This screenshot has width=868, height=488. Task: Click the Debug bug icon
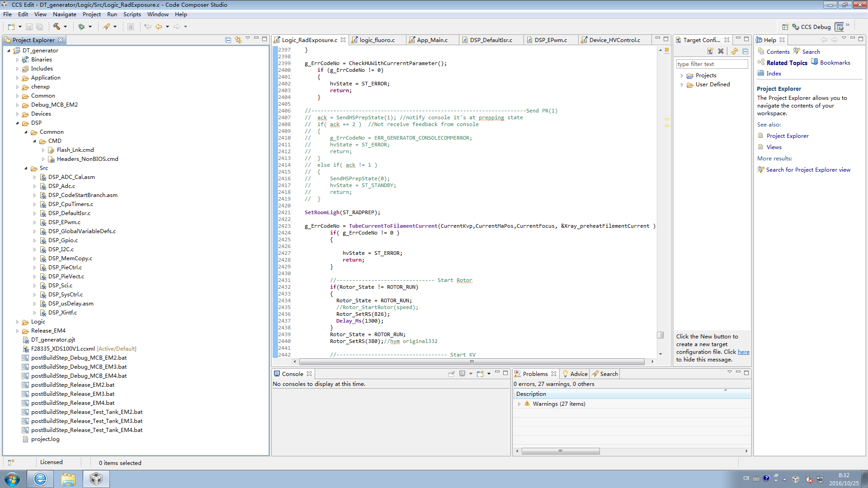click(x=81, y=27)
